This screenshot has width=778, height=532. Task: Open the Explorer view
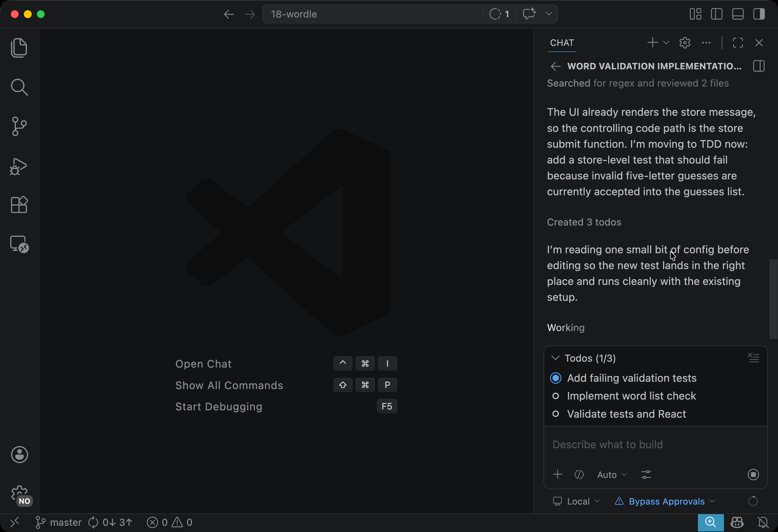point(19,48)
